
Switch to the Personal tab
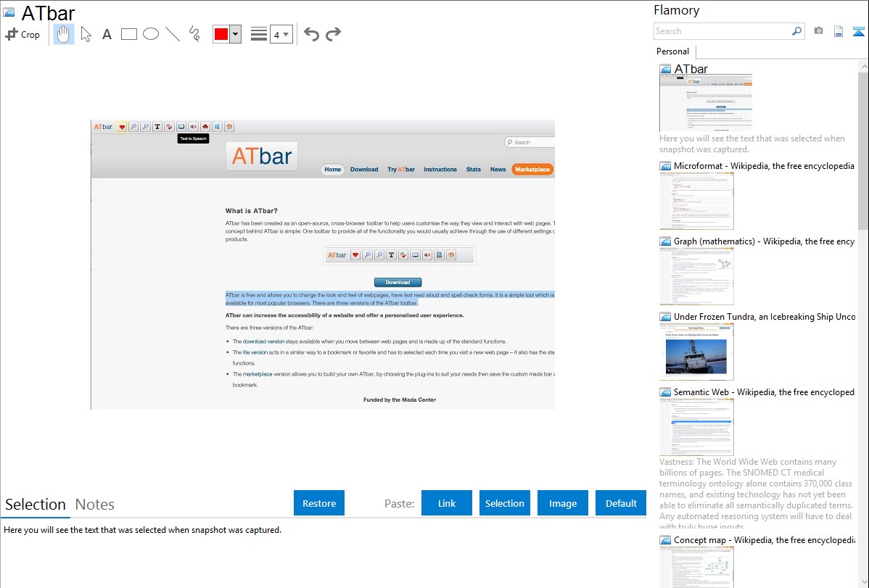coord(673,51)
